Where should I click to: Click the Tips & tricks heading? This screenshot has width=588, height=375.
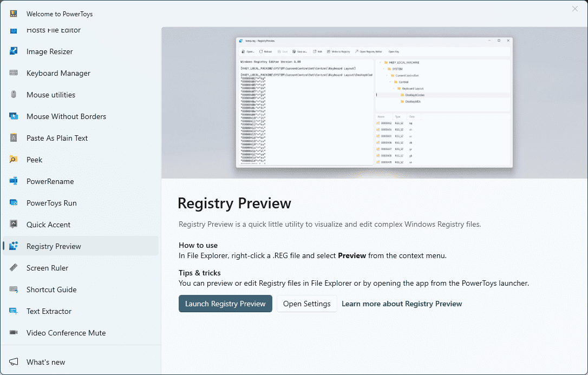[199, 273]
